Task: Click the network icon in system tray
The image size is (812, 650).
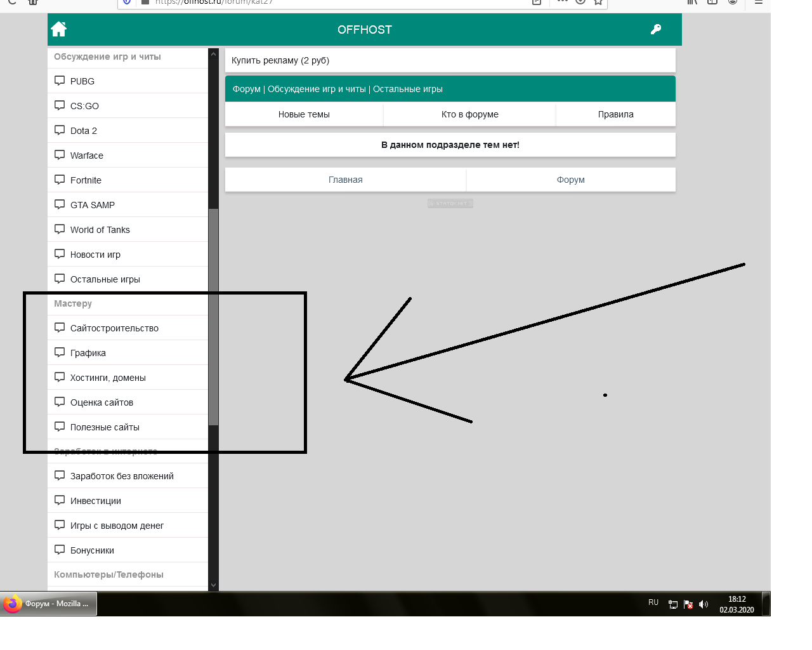Action: click(x=673, y=604)
